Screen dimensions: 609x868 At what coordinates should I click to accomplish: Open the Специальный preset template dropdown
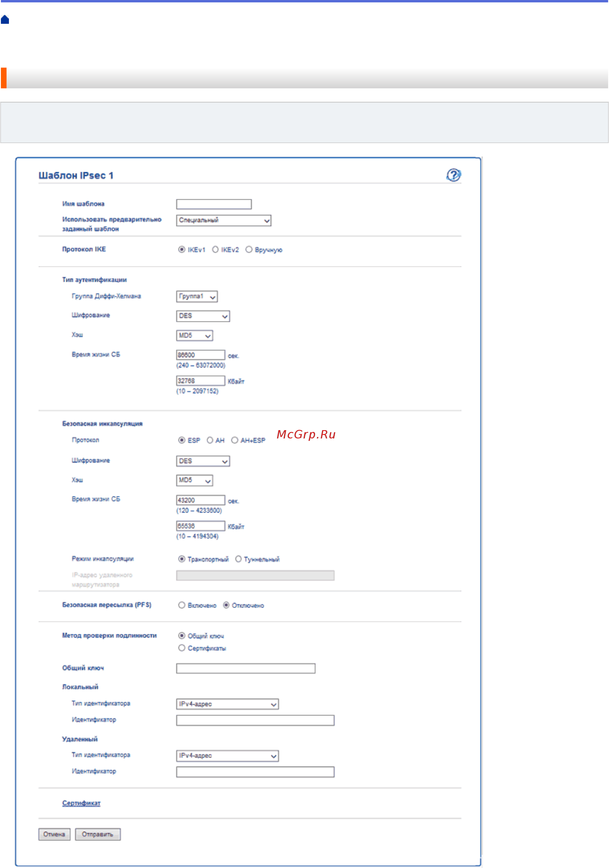pos(223,220)
